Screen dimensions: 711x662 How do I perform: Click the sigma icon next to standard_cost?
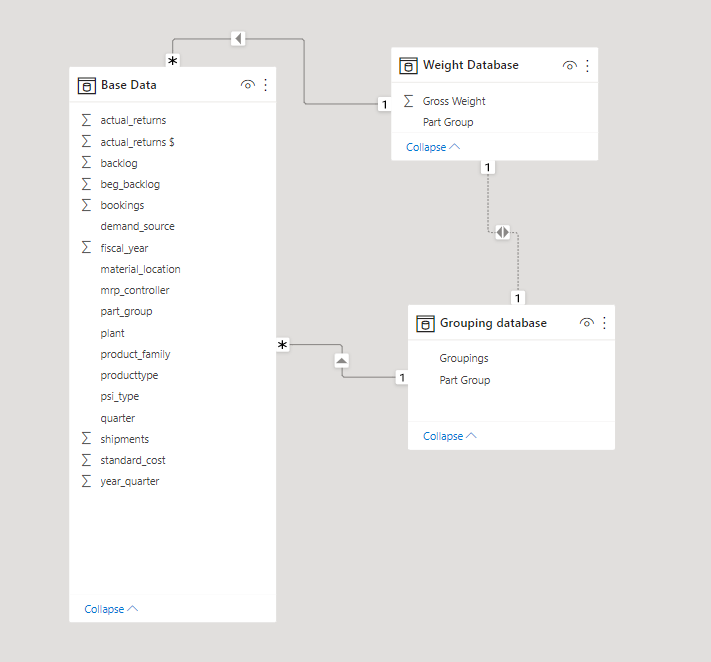point(86,460)
